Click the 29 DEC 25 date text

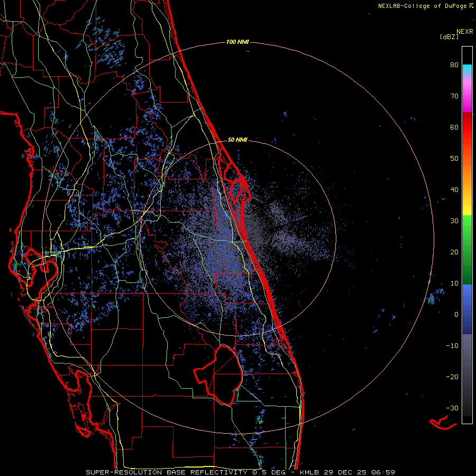345,472
